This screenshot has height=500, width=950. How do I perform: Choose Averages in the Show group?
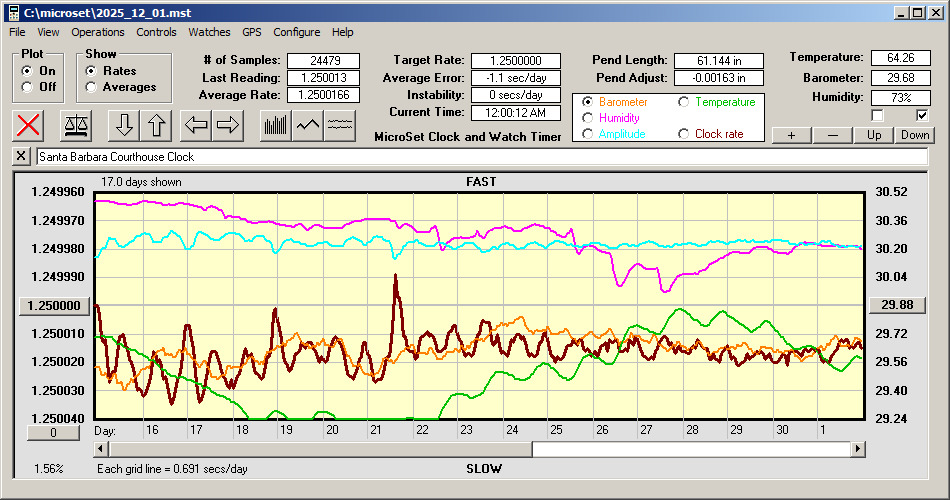pyautogui.click(x=92, y=87)
